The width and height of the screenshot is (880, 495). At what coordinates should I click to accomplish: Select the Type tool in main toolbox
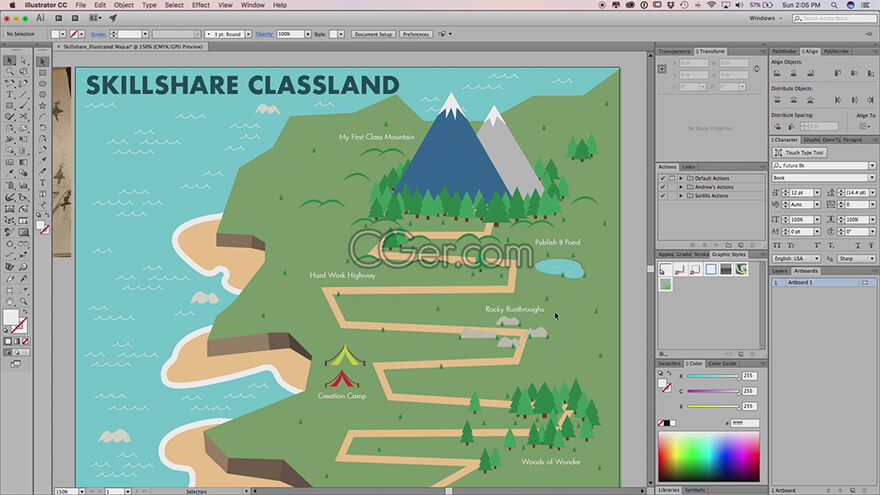coord(10,94)
